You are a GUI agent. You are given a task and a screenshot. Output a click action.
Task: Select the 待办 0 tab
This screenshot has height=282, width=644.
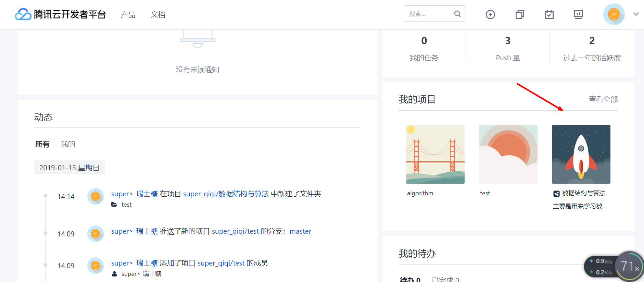[x=410, y=279]
